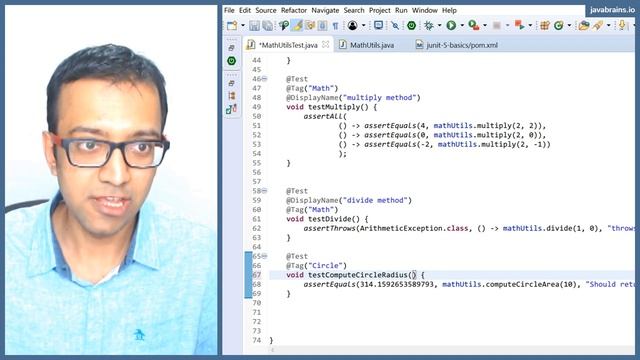Click the top Restore view icon in left sidebar
This screenshot has height=360, width=640.
pyautogui.click(x=231, y=48)
